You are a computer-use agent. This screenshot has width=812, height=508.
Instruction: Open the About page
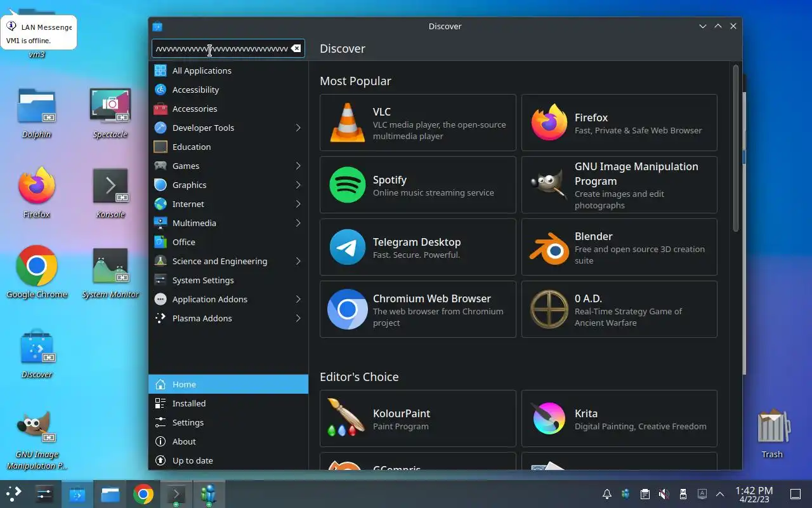point(228,441)
